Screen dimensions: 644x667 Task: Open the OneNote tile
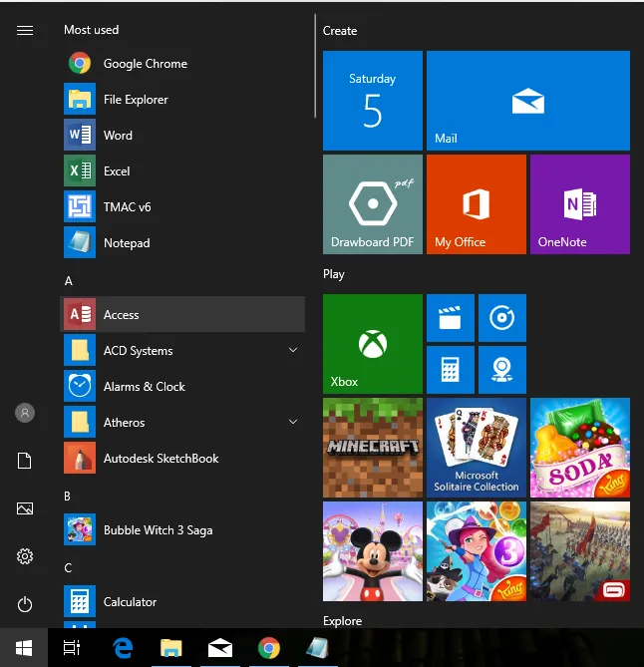(x=580, y=204)
